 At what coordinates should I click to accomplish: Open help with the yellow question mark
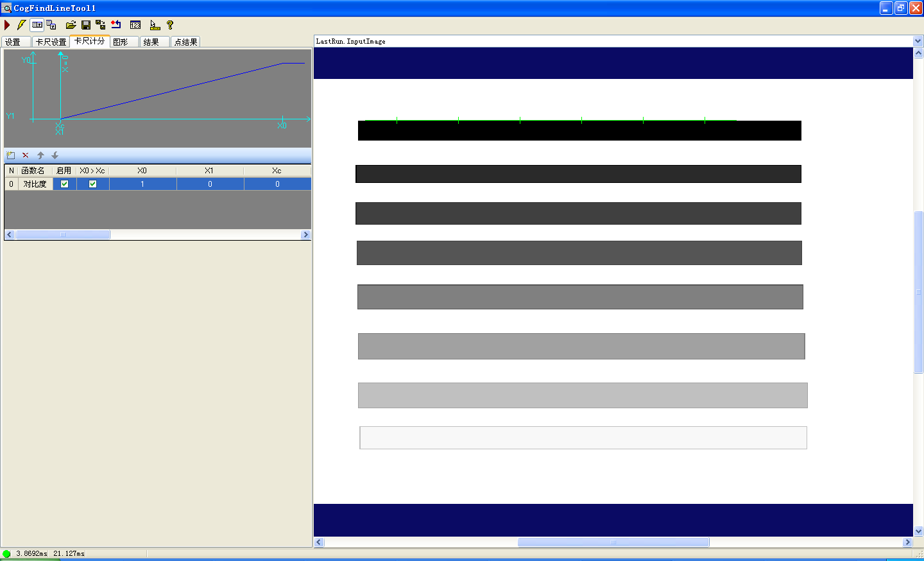(170, 25)
